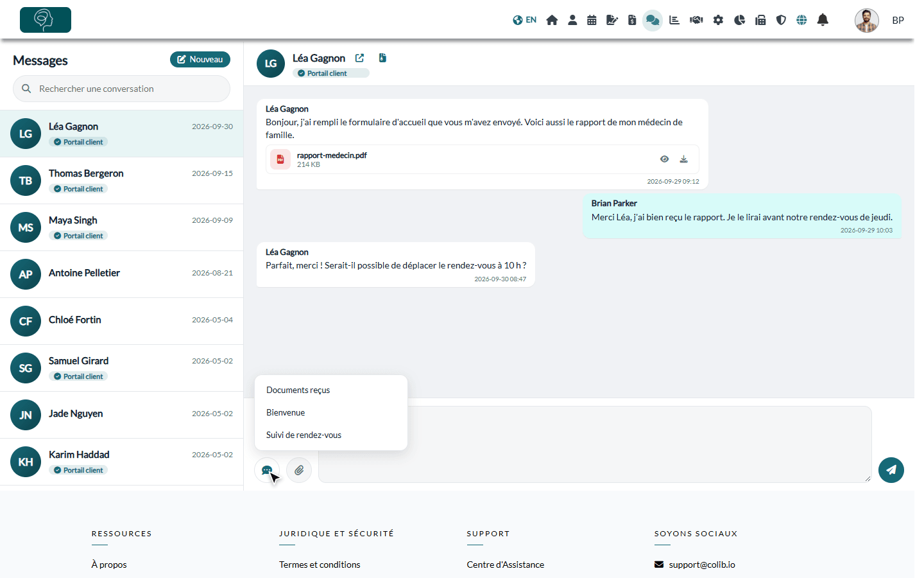The image size is (924, 578).
Task: Open the handshake partners icon
Action: (696, 20)
